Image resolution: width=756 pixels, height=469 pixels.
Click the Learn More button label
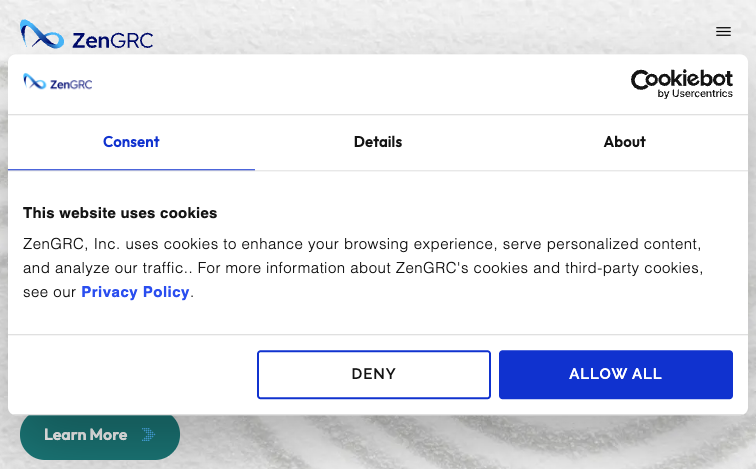pyautogui.click(x=86, y=435)
